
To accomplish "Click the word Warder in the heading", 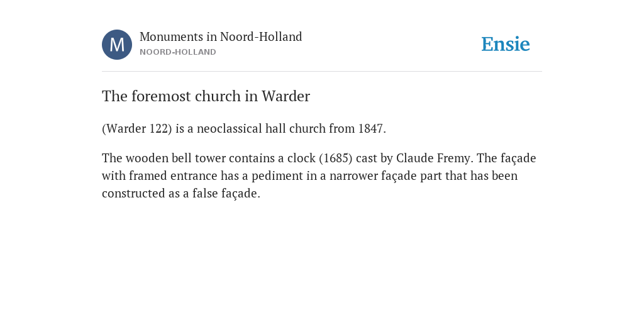I will point(286,96).
